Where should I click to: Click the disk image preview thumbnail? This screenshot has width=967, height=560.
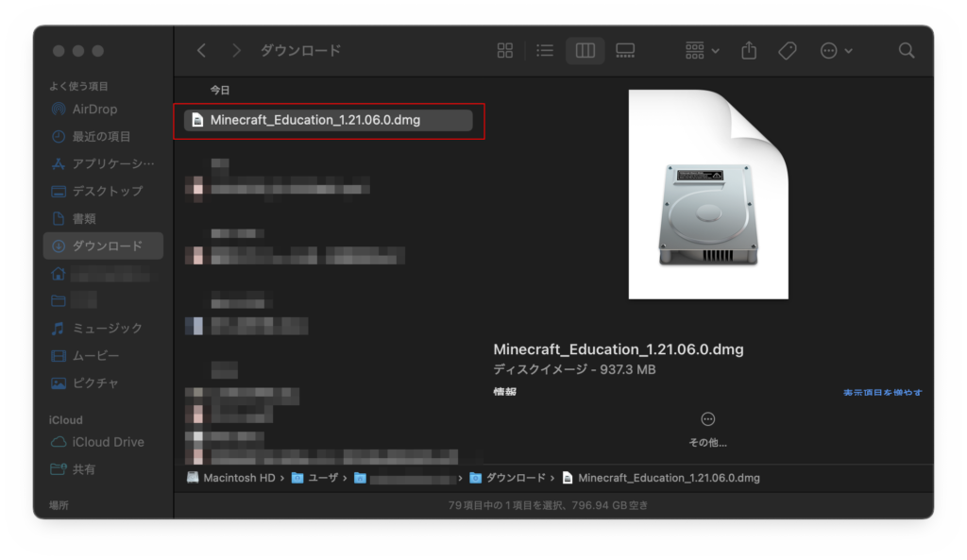(708, 195)
